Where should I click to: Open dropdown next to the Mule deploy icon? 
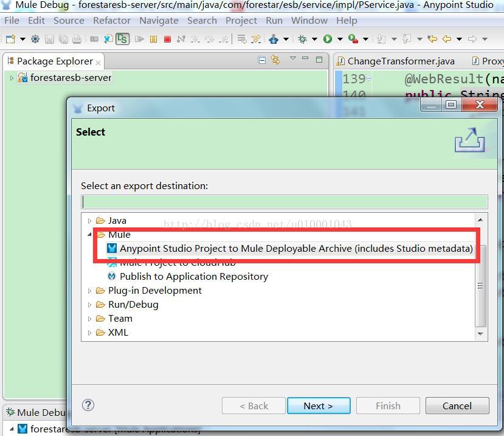tap(286, 40)
